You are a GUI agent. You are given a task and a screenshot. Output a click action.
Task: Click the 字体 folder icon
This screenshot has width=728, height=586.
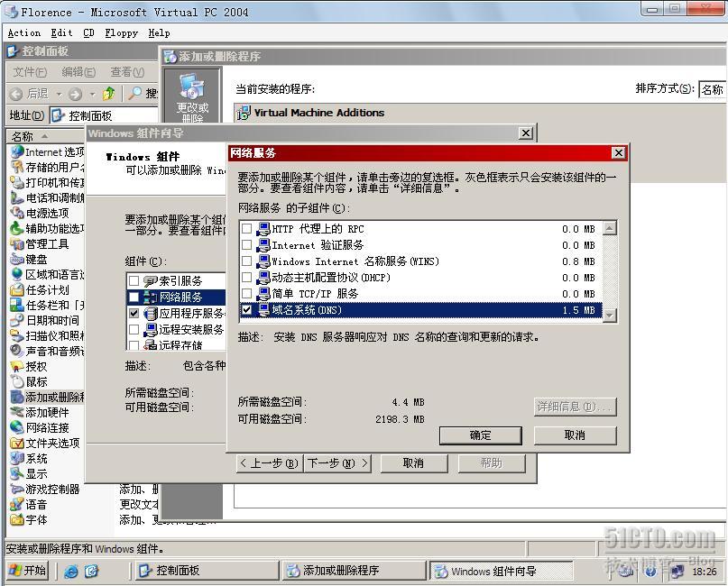click(x=17, y=519)
